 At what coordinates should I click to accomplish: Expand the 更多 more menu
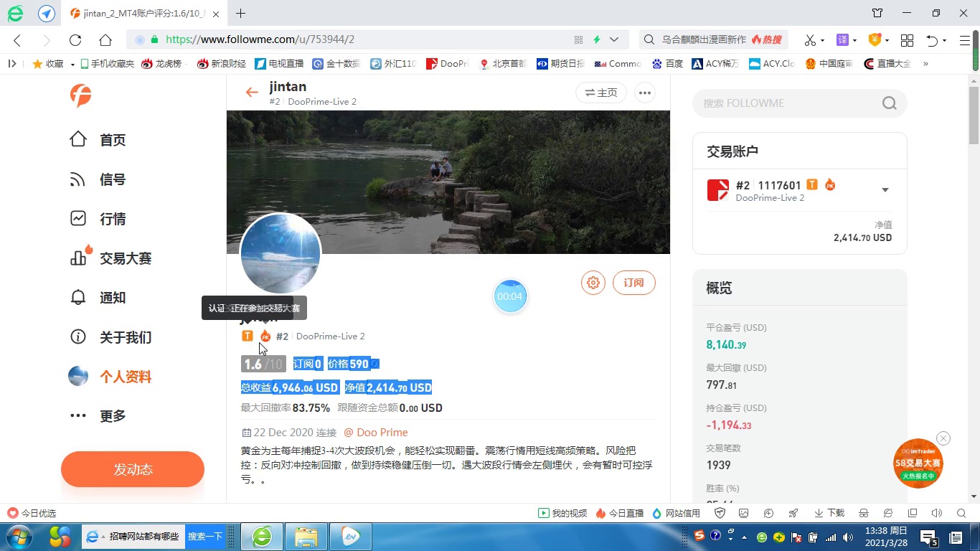98,416
